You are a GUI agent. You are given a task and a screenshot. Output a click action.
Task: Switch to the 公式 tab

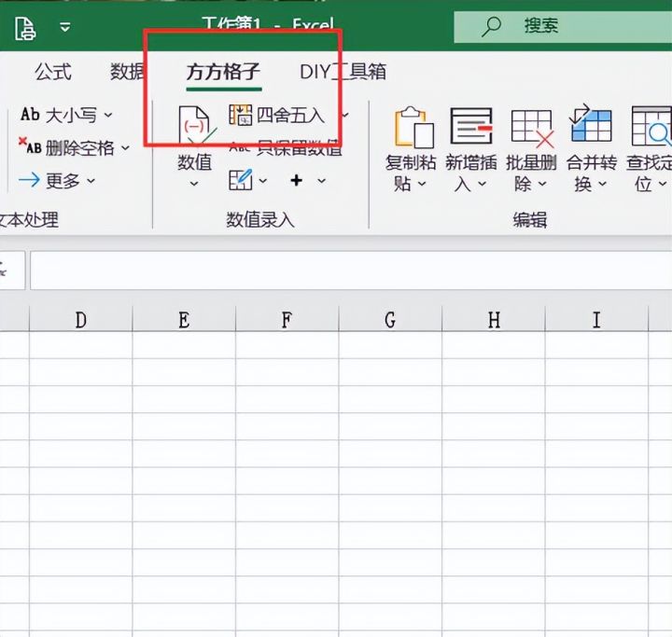pyautogui.click(x=52, y=72)
